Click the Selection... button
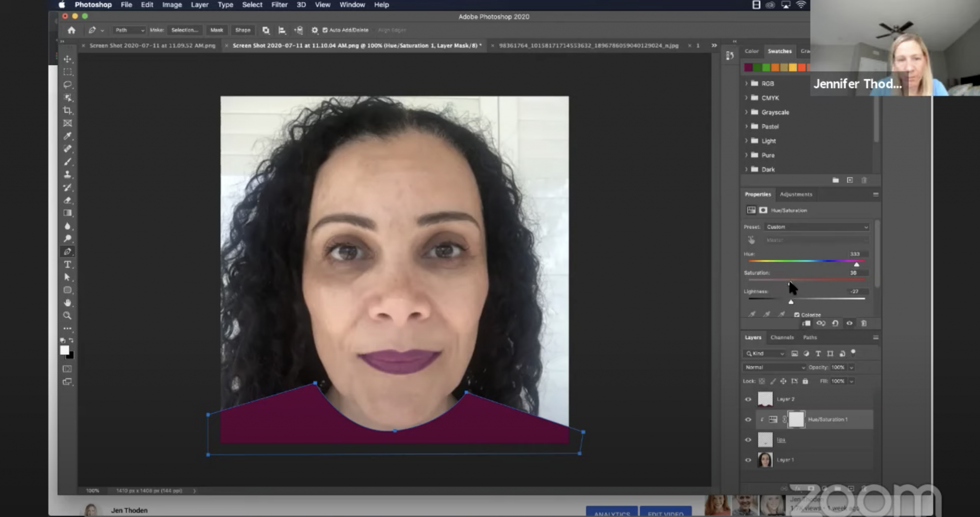 184,30
